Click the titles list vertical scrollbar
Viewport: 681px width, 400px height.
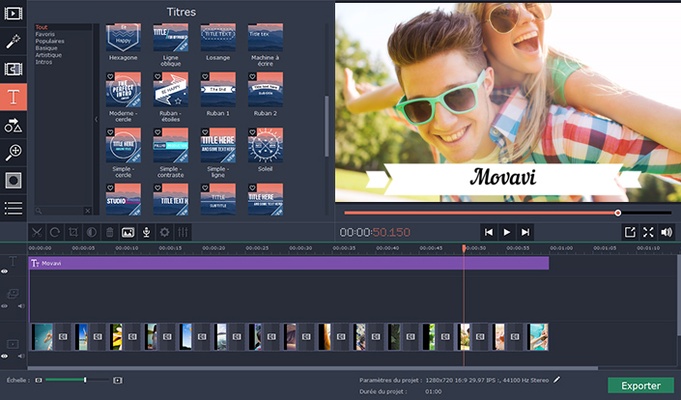pyautogui.click(x=327, y=127)
